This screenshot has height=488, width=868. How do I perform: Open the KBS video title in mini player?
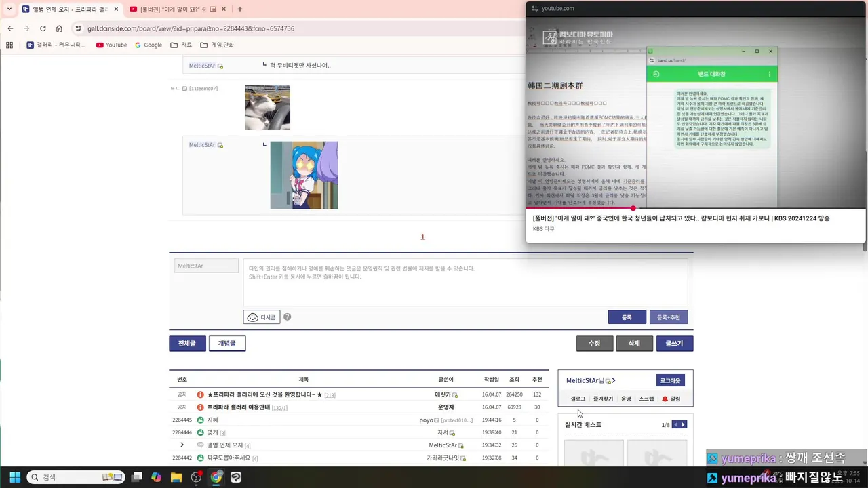(x=681, y=218)
